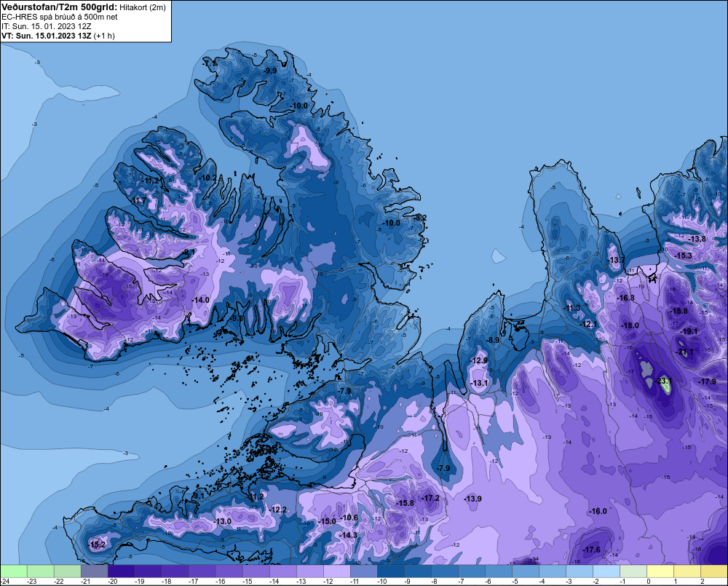Click the -15.8 temperature value
The width and height of the screenshot is (728, 586).
coord(405,503)
